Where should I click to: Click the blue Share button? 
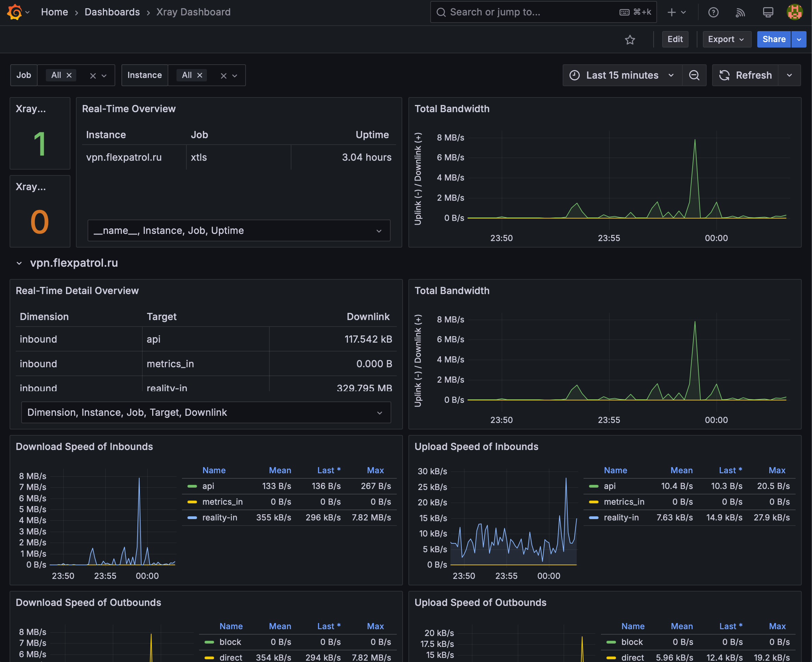773,39
